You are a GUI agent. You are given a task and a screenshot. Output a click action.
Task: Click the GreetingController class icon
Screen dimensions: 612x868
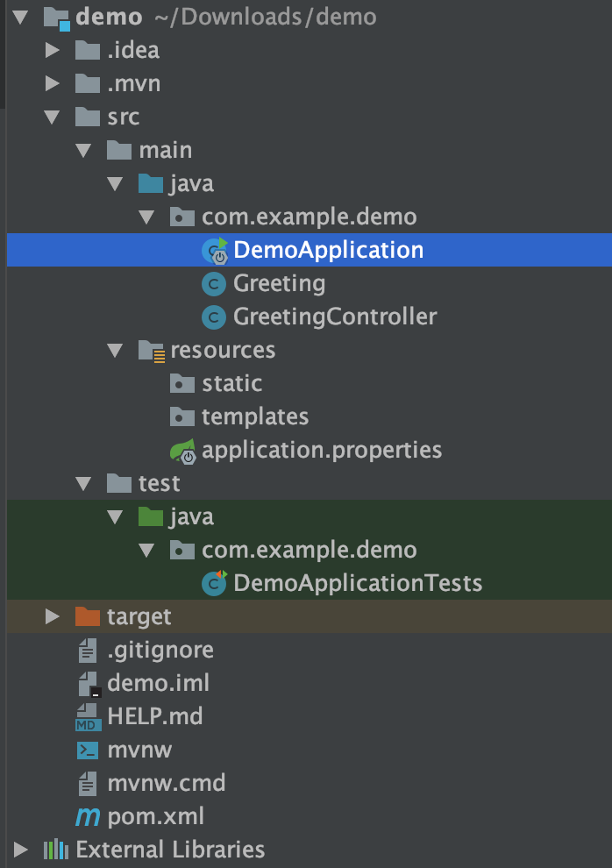(214, 317)
